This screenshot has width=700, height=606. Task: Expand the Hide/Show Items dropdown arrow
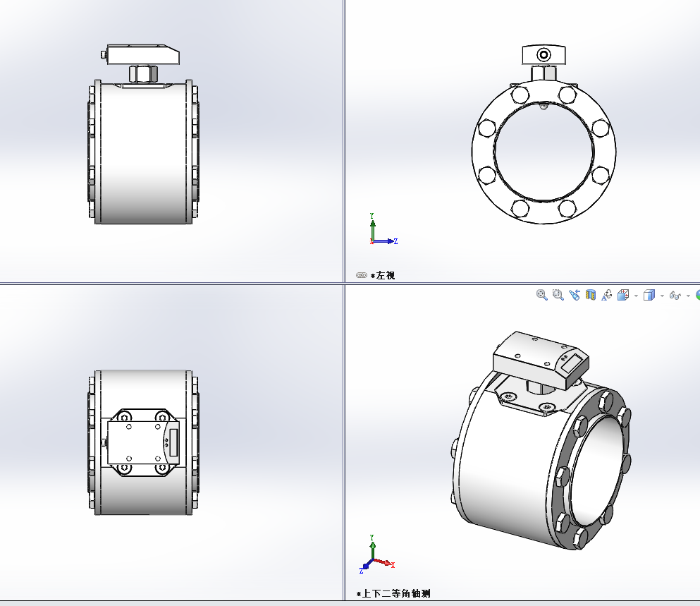point(688,296)
